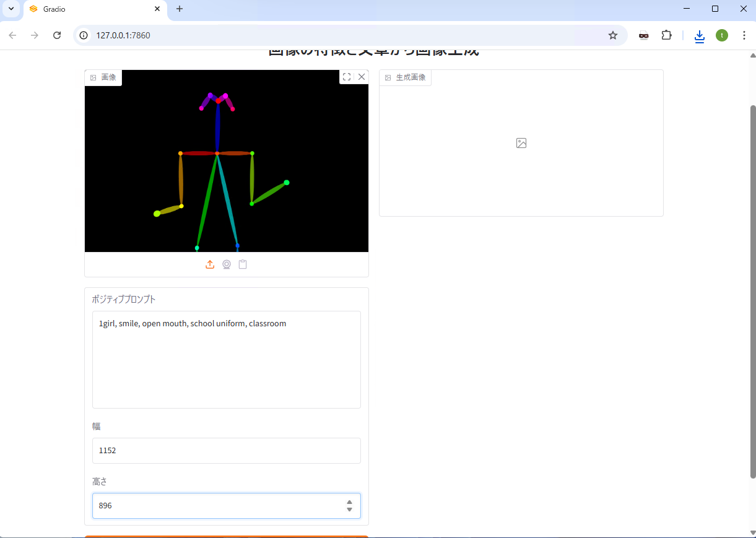Bookmark this page with the star icon
Image resolution: width=756 pixels, height=538 pixels.
pos(613,35)
